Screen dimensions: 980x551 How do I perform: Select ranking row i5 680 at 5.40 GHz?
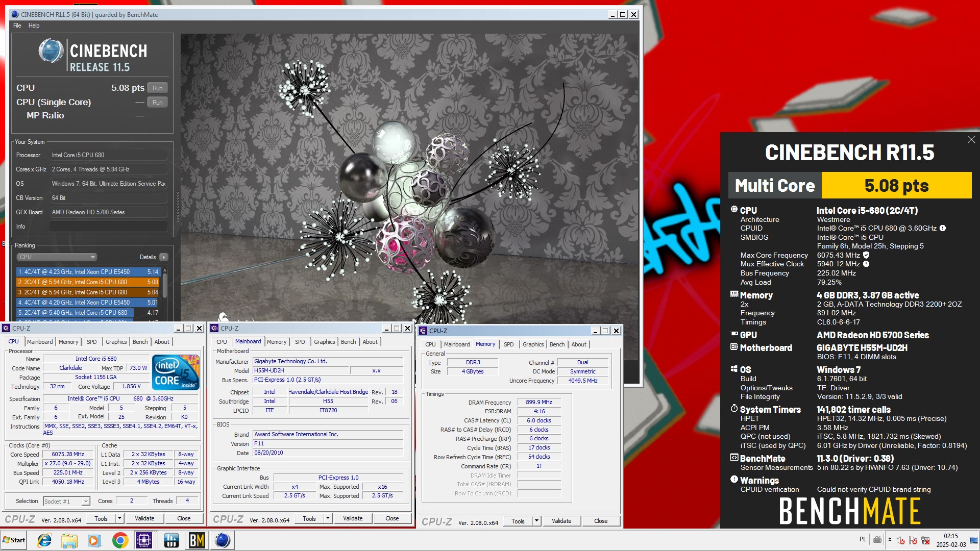click(88, 313)
